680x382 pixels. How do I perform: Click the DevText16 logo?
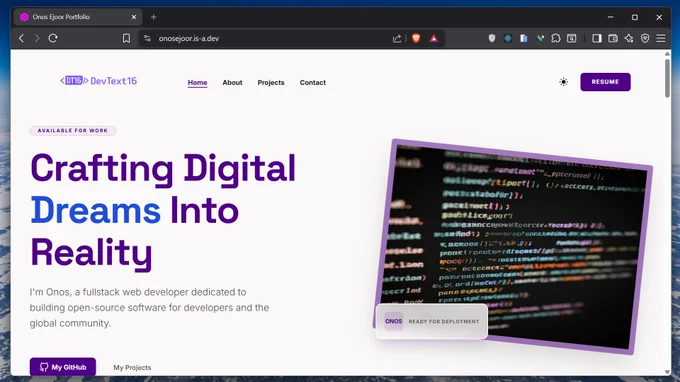98,81
